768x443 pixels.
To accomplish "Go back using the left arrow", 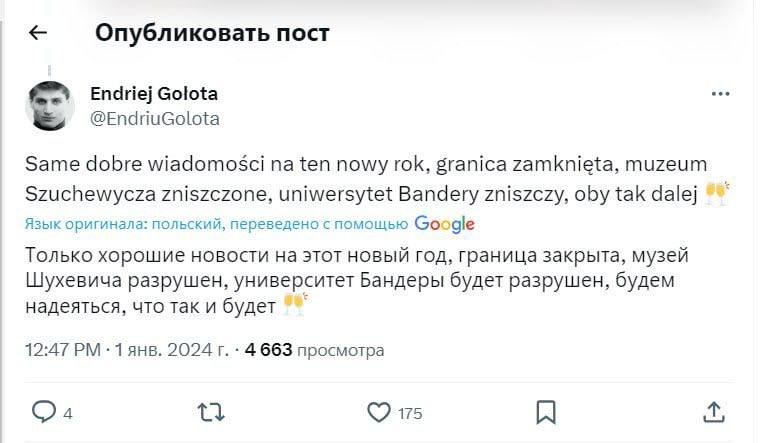I will (x=38, y=33).
